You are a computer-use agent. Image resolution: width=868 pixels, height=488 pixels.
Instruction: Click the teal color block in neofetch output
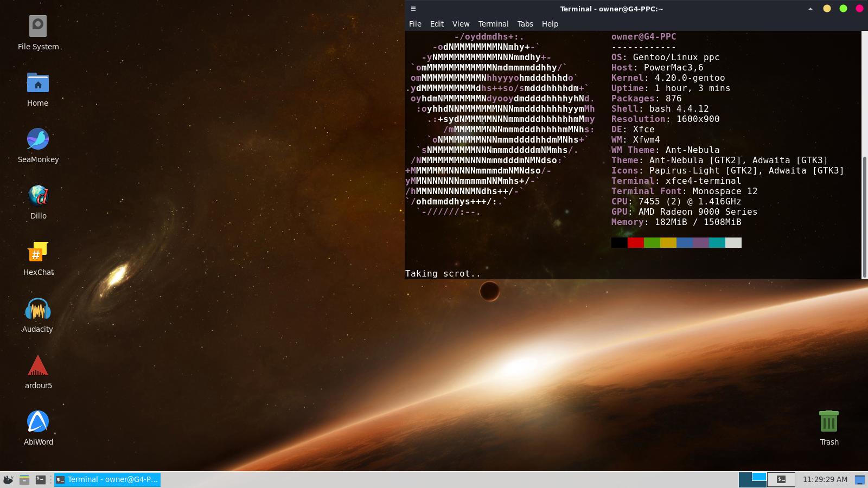click(717, 242)
